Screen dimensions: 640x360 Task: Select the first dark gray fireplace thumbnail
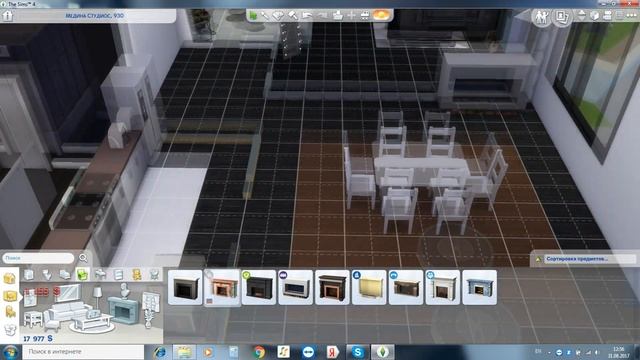tap(185, 287)
